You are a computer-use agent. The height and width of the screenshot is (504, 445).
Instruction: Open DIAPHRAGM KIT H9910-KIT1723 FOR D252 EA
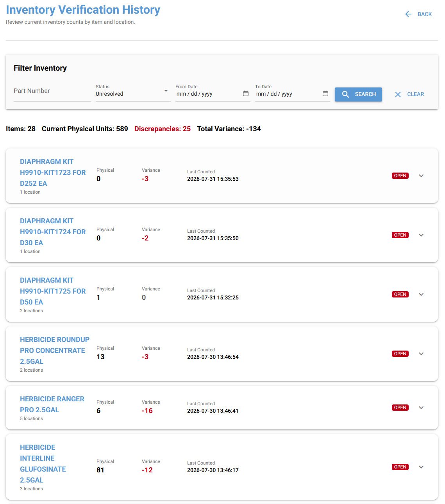(53, 173)
